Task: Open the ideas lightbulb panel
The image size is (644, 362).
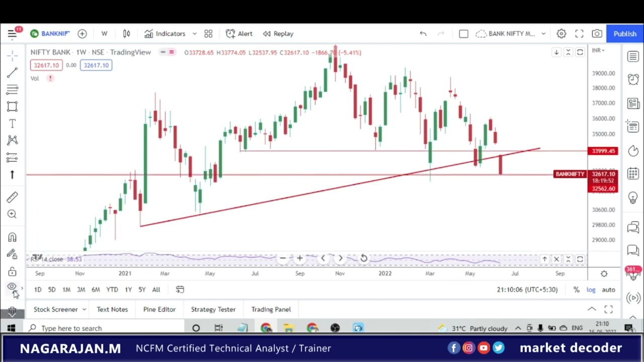Action: (633, 198)
